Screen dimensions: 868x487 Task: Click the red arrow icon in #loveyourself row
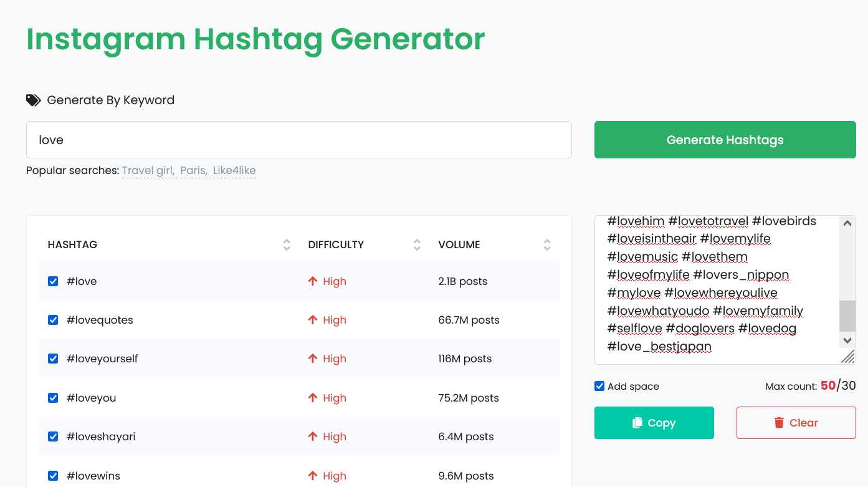pos(313,359)
